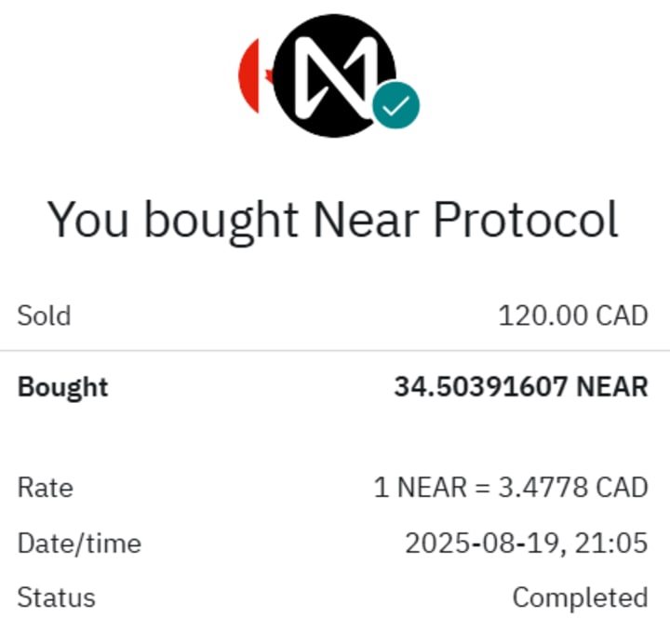Click the NEAR Protocol logo
The image size is (670, 644).
[x=335, y=74]
